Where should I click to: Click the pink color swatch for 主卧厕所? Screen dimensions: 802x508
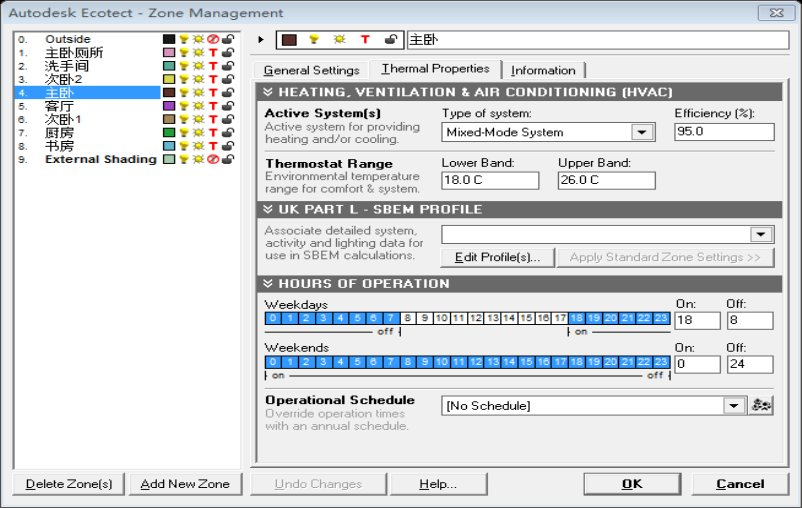tap(169, 53)
